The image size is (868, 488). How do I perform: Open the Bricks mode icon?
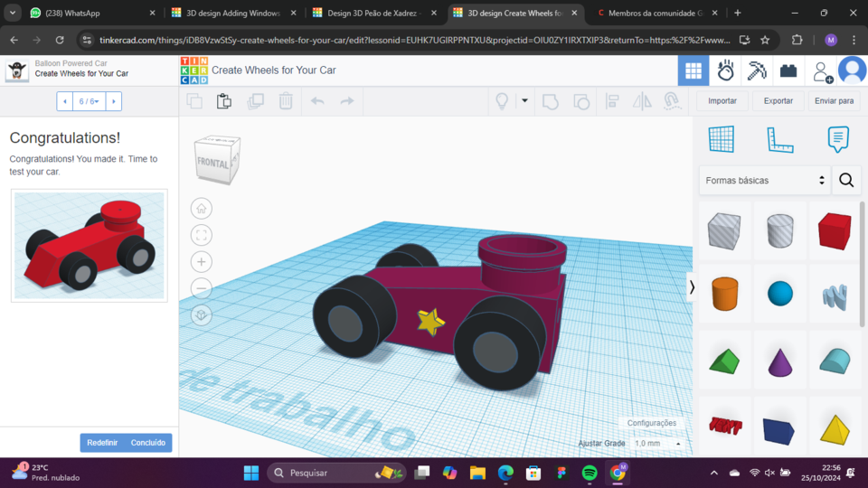pyautogui.click(x=788, y=70)
